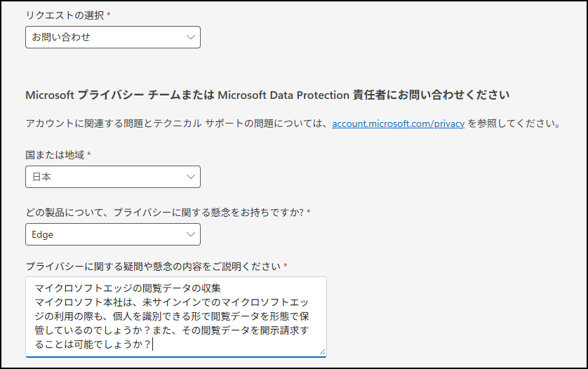Screen dimensions: 588x369
Task: Open the 国または地域 dropdown showing 日本
Action: [x=113, y=177]
